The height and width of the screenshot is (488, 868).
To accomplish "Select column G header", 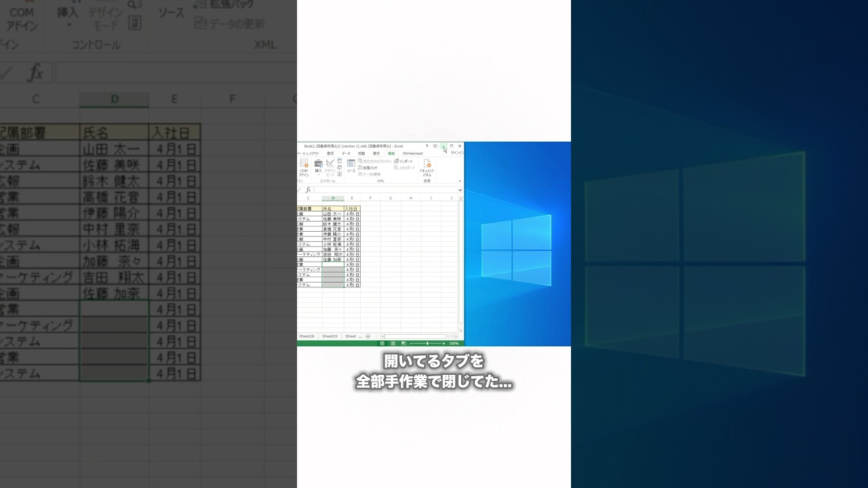I will click(391, 198).
